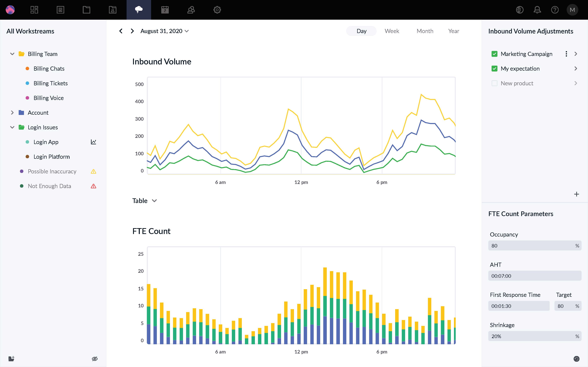The height and width of the screenshot is (367, 588).
Task: Open the settings gear
Action: tap(217, 10)
